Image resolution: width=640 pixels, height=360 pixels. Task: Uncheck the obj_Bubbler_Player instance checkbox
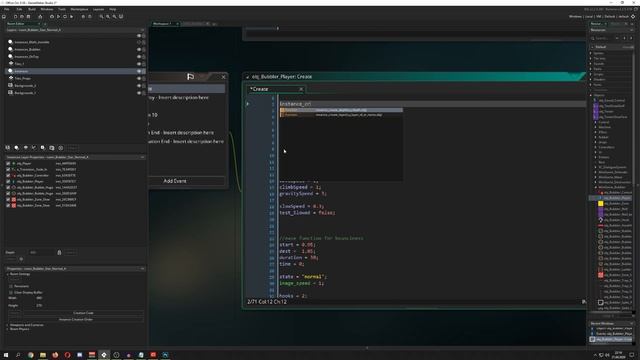(8, 181)
